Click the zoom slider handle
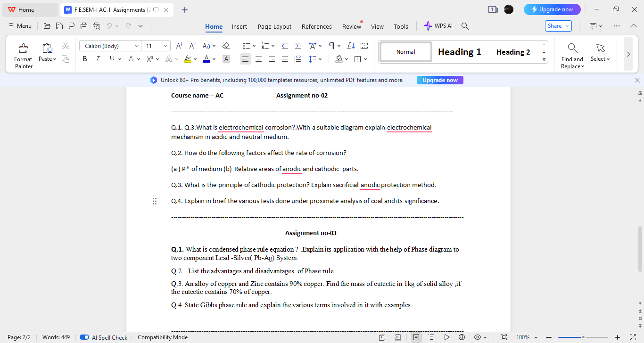The height and width of the screenshot is (343, 644). [583, 337]
